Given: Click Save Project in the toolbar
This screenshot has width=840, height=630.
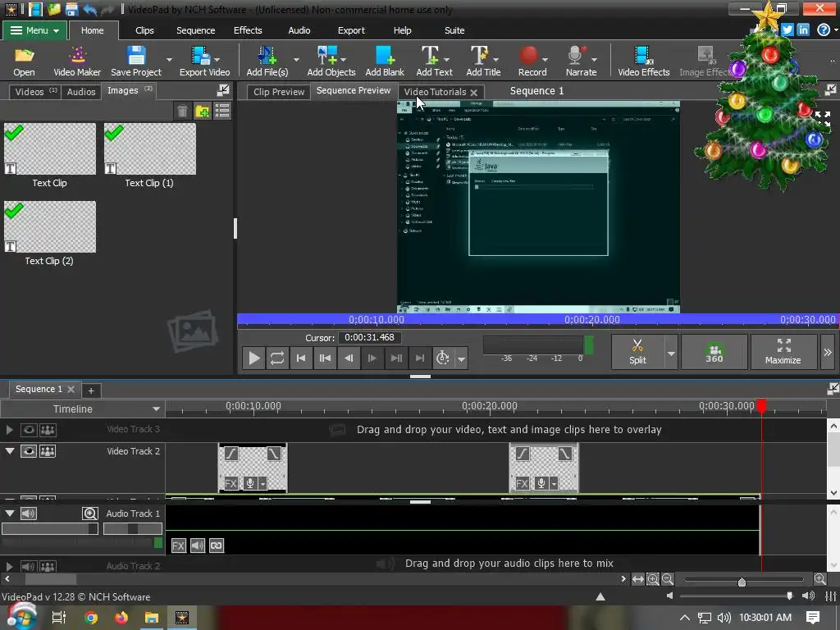Looking at the screenshot, I should point(136,61).
